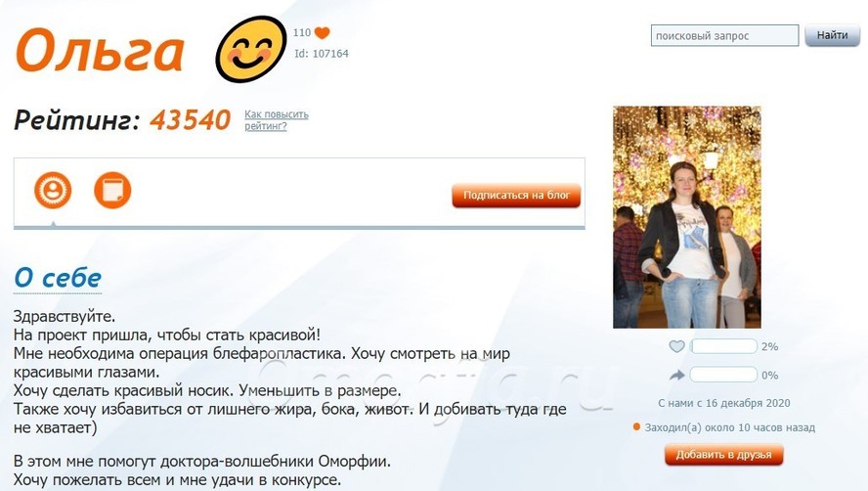Click the Id: 107164 label
This screenshot has height=491, width=868.
tap(322, 54)
